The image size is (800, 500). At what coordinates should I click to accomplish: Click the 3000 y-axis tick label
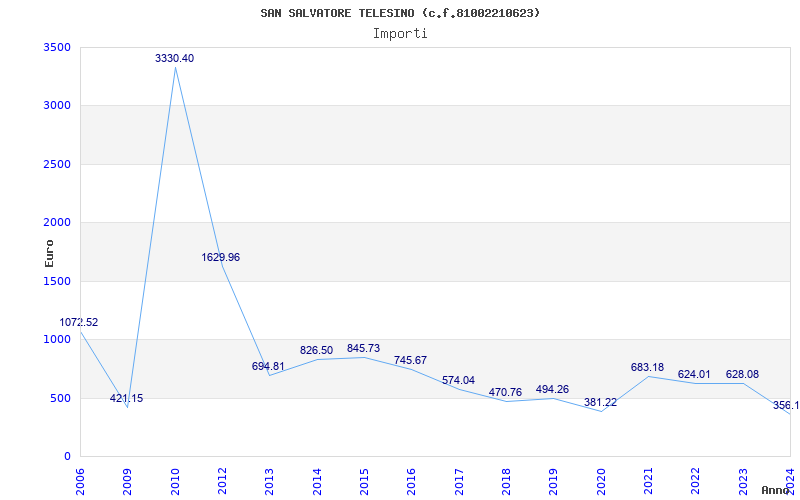pos(58,106)
